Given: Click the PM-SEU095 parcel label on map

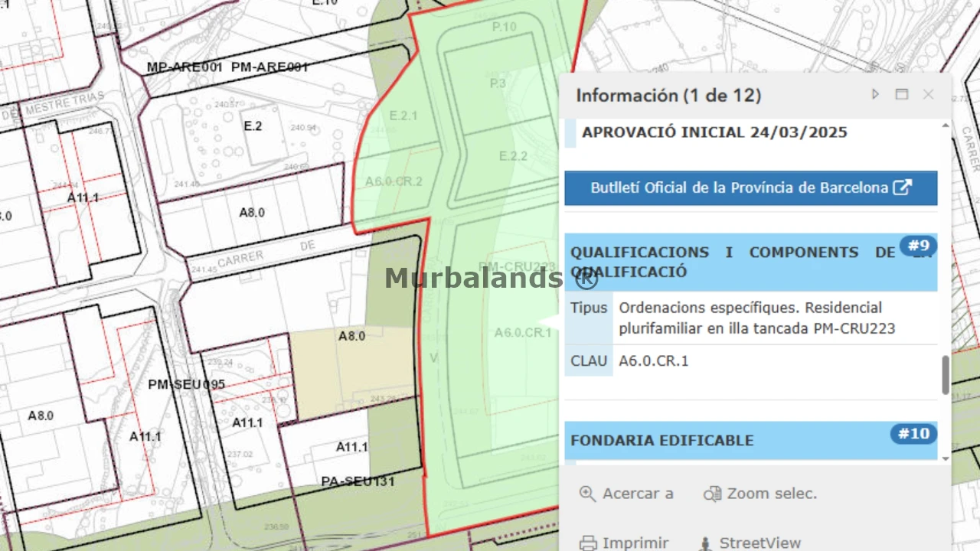Looking at the screenshot, I should tap(186, 384).
